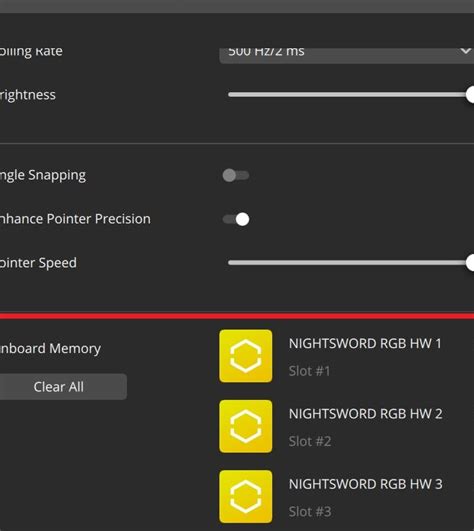The height and width of the screenshot is (531, 474).
Task: Click the Slot #2 label
Action: (x=310, y=442)
